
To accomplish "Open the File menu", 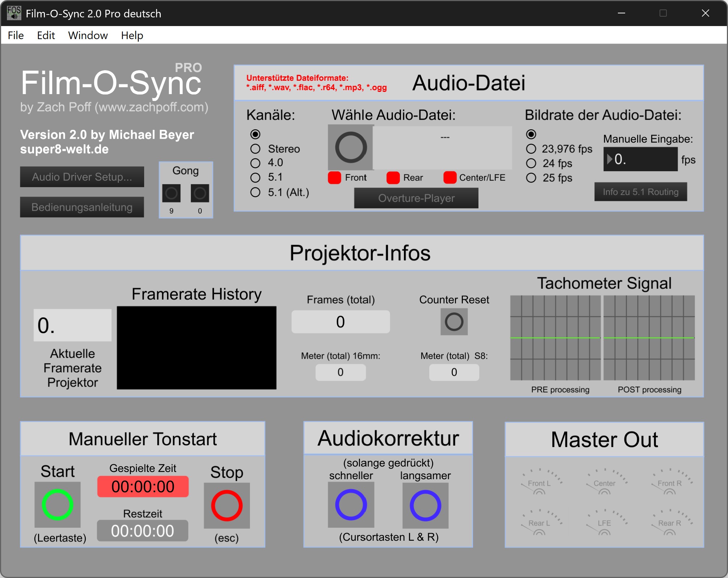I will tap(16, 35).
